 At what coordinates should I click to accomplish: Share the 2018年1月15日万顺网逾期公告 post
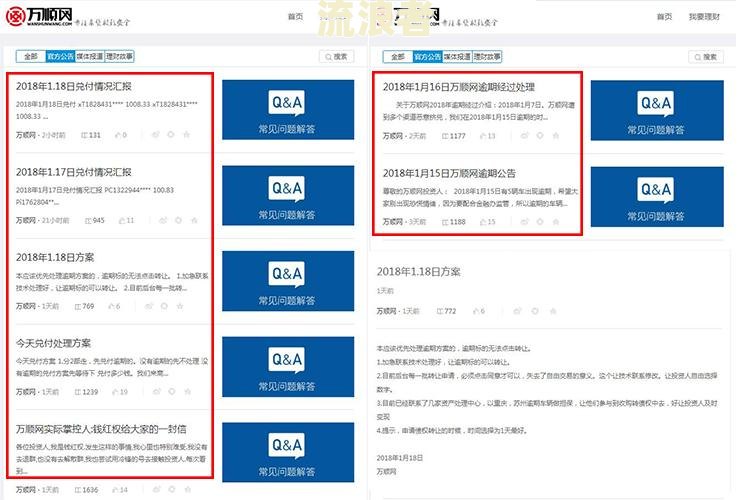pyautogui.click(x=525, y=221)
